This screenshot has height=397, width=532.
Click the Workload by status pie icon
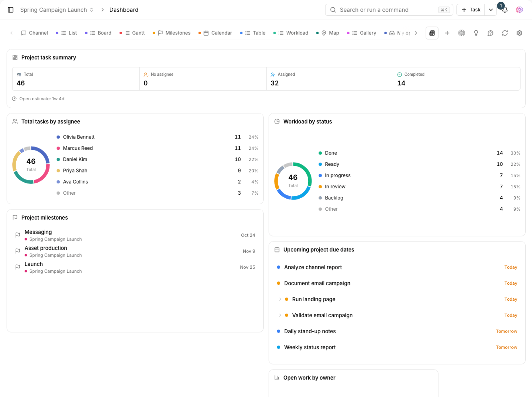coord(277,122)
